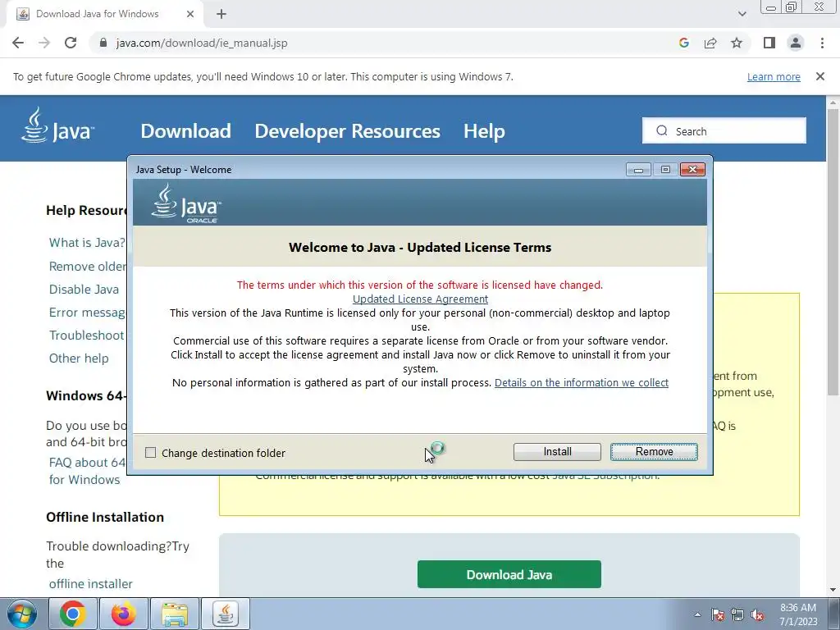Image resolution: width=840 pixels, height=630 pixels.
Task: Open the Chrome side panel icon
Action: [769, 43]
